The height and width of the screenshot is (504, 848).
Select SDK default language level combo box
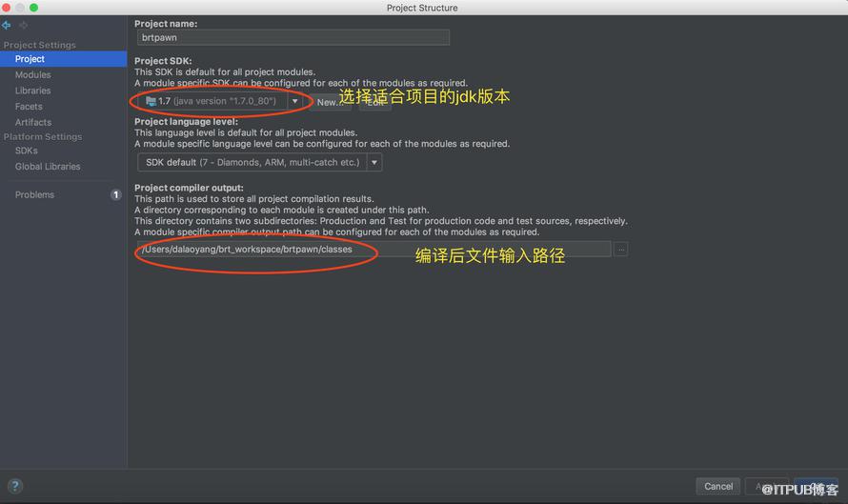tap(259, 162)
